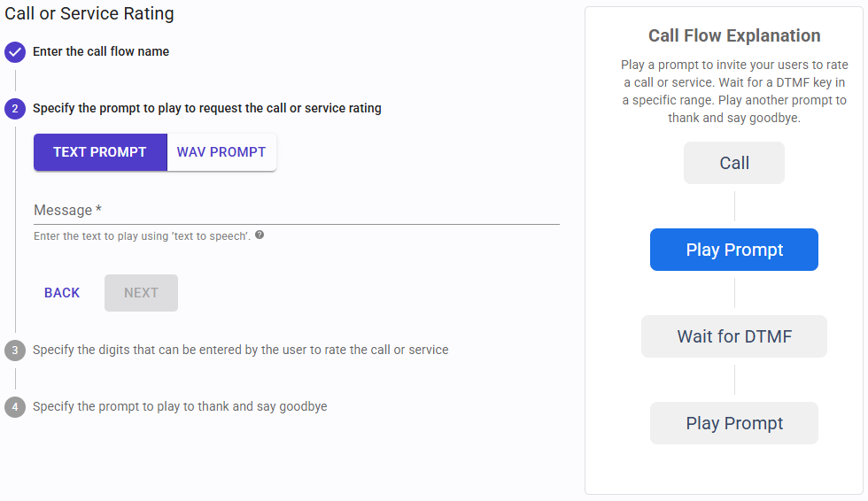868x501 pixels.
Task: Click the Call Flow Explanation heading
Action: tap(734, 36)
